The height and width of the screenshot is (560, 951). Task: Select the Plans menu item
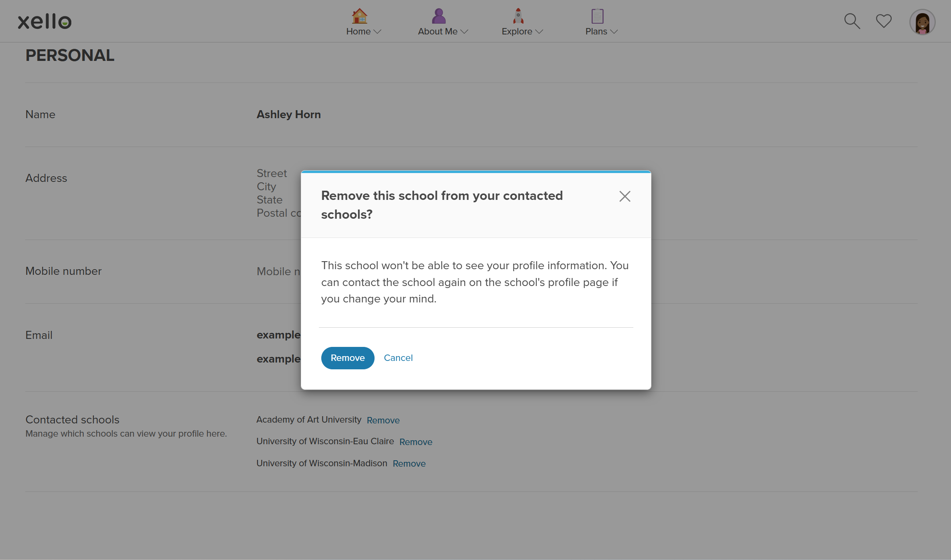(596, 31)
